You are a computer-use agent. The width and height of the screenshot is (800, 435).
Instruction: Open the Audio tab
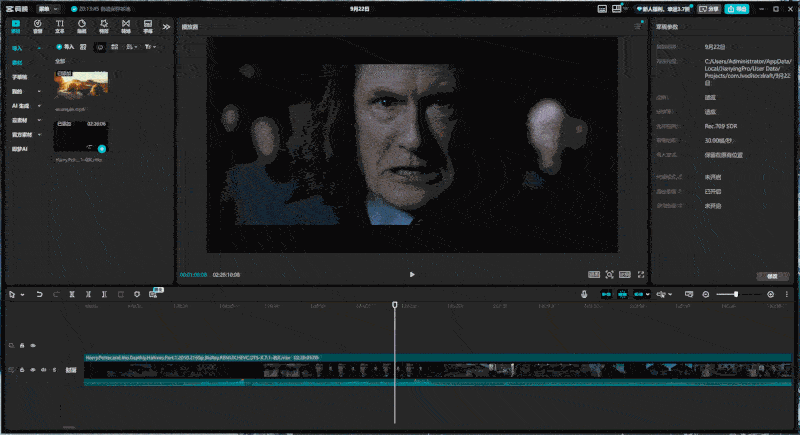coord(38,26)
